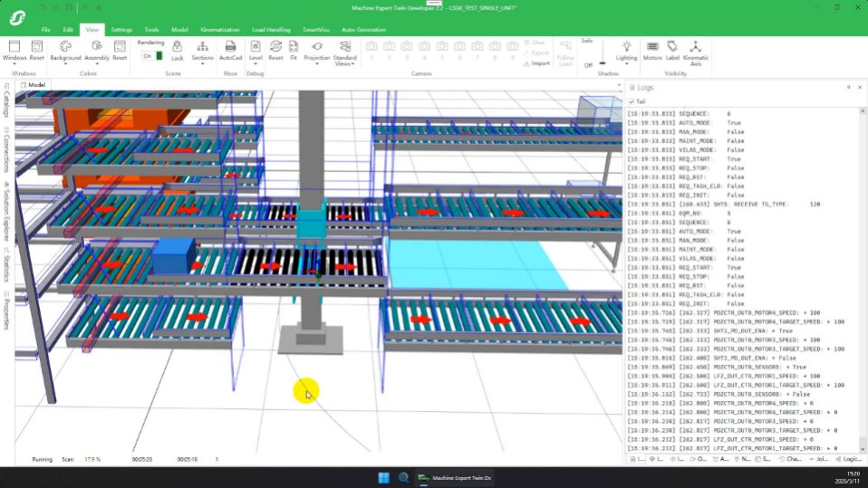Open the Projection tool
The width and height of the screenshot is (868, 488).
click(316, 50)
